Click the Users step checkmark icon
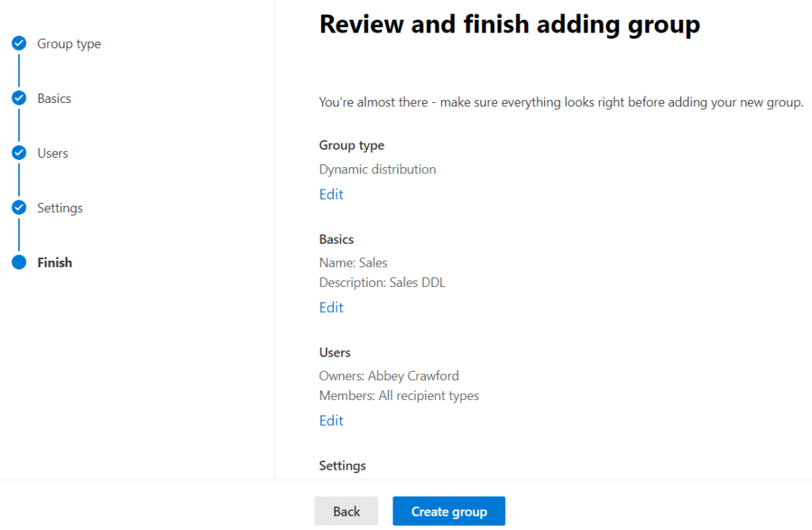 [19, 153]
